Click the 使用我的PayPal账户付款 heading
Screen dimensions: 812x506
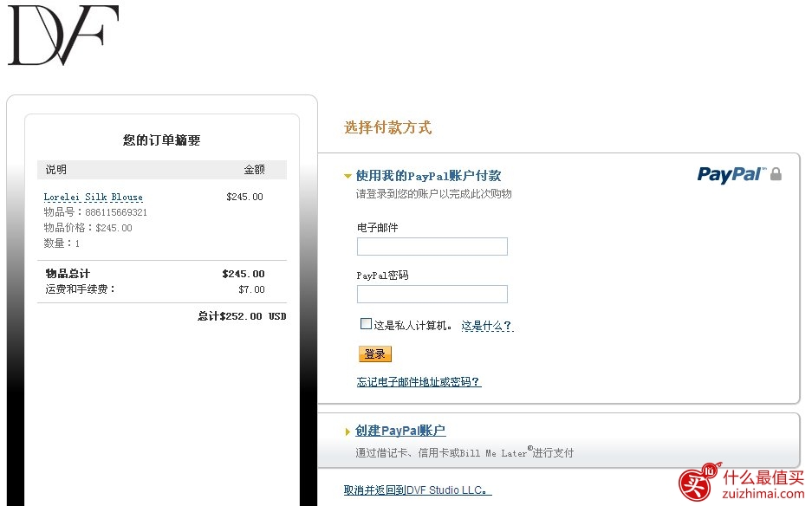(x=428, y=176)
